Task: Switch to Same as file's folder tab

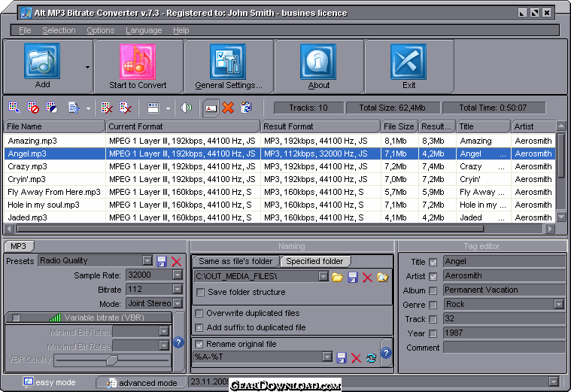Action: click(x=235, y=261)
